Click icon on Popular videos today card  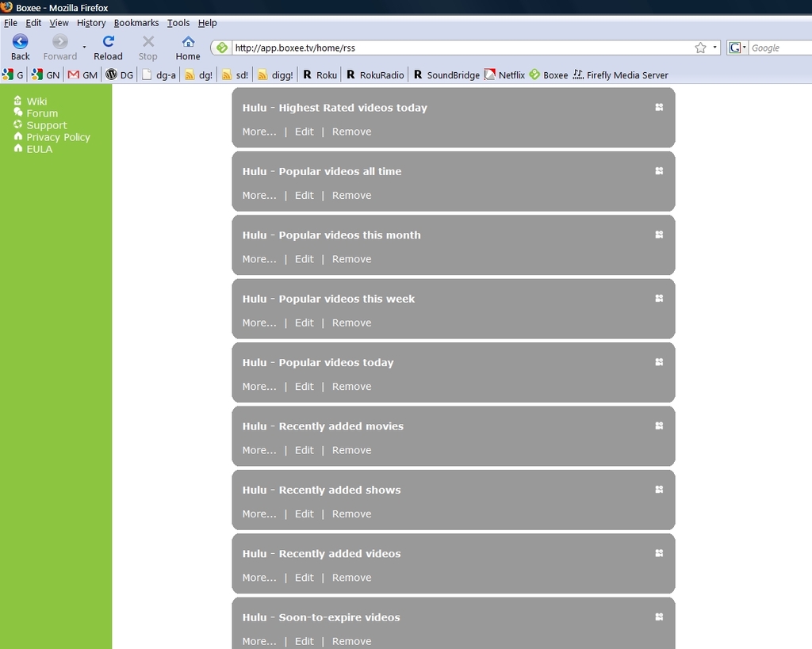(x=659, y=362)
